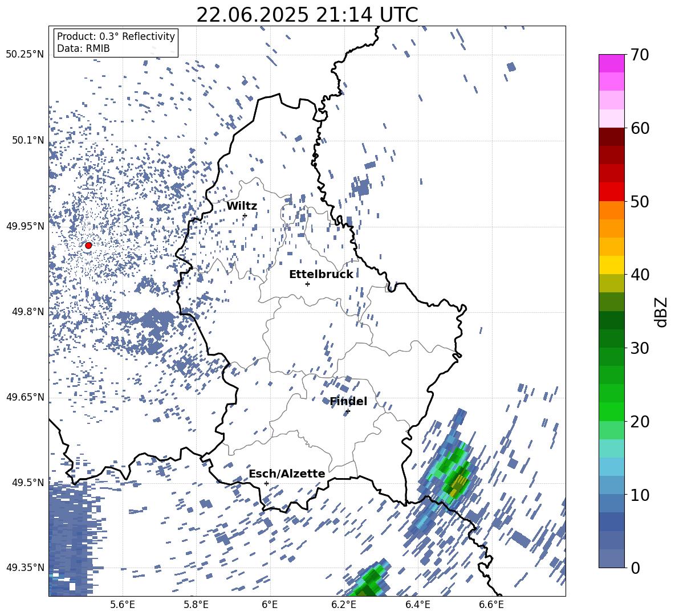Click the 'Wiltz' city label
This screenshot has width=675, height=616.
tap(242, 206)
